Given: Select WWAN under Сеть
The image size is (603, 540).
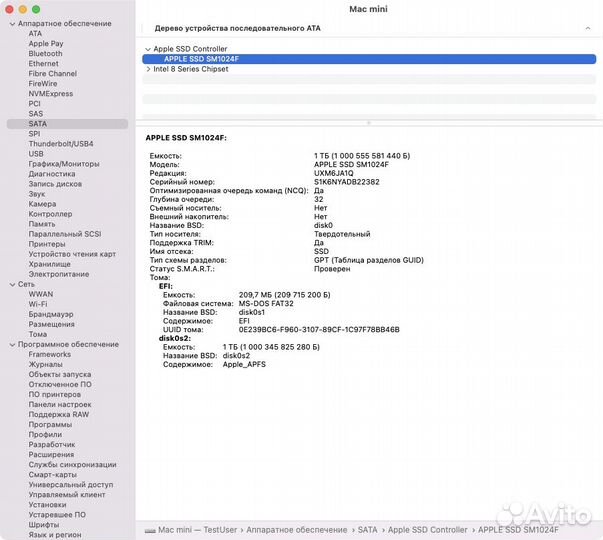Looking at the screenshot, I should click(x=41, y=294).
